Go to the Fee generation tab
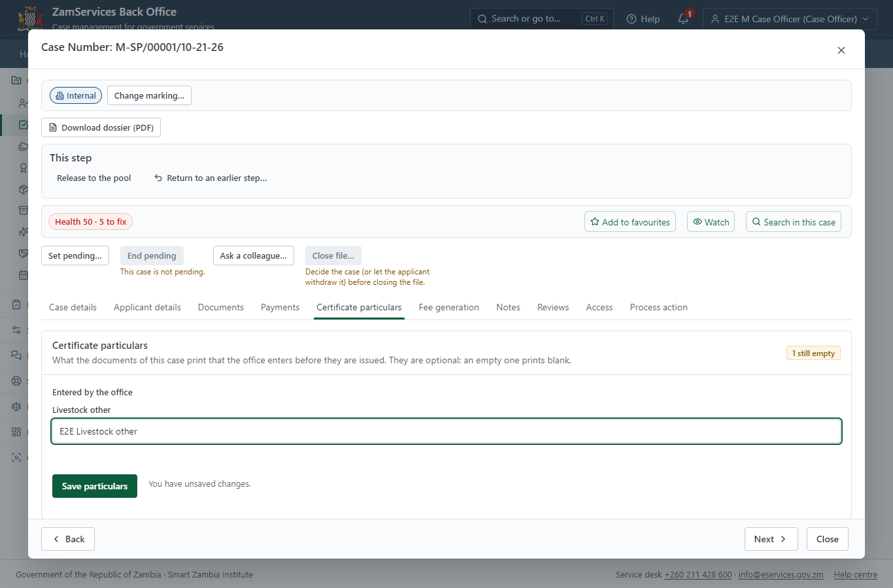 (x=448, y=307)
